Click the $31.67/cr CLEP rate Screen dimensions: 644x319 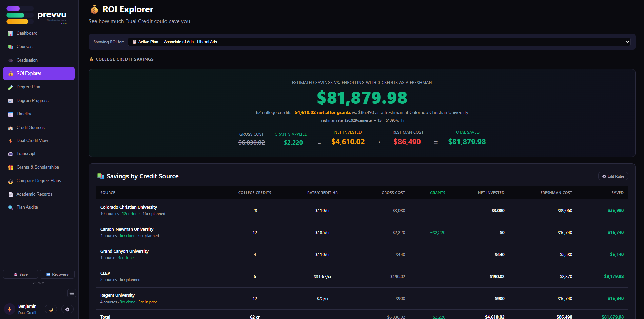pyautogui.click(x=323, y=277)
